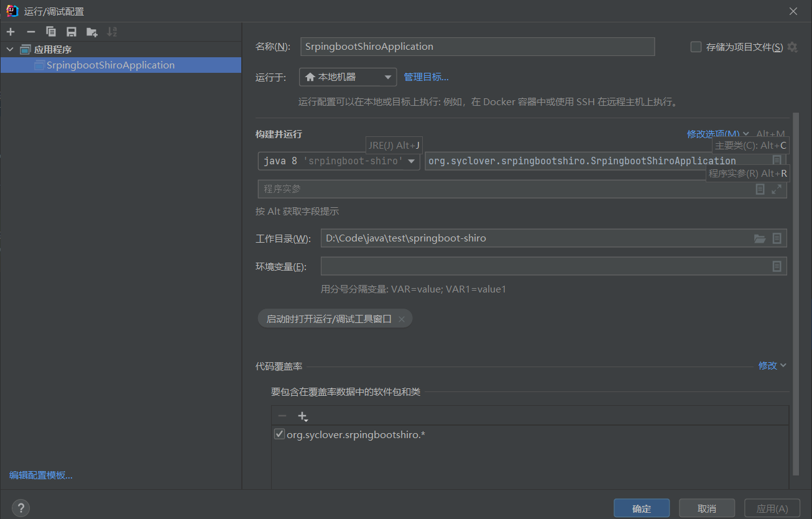
Task: Browse working directory with folder icon
Action: tap(760, 238)
